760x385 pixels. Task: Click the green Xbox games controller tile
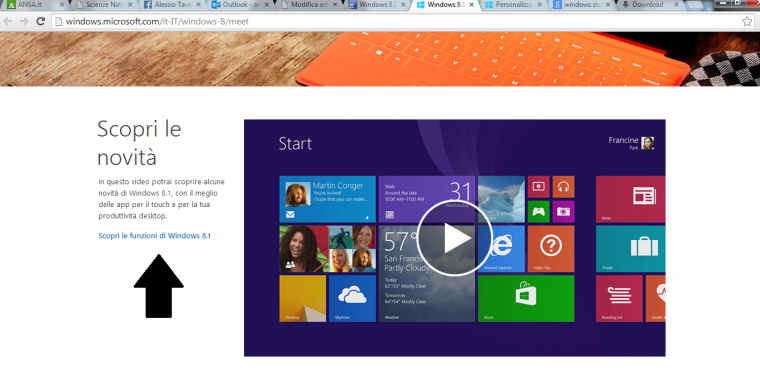coord(538,211)
